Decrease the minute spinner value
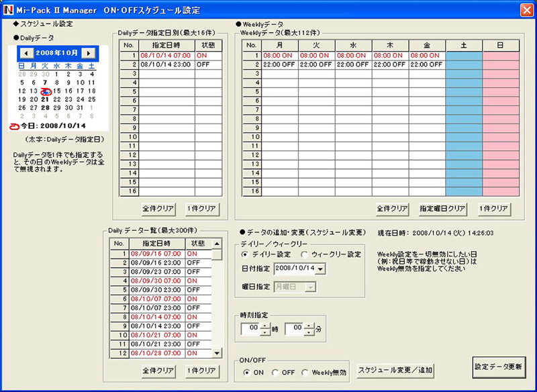The height and width of the screenshot is (392, 537). tap(309, 332)
